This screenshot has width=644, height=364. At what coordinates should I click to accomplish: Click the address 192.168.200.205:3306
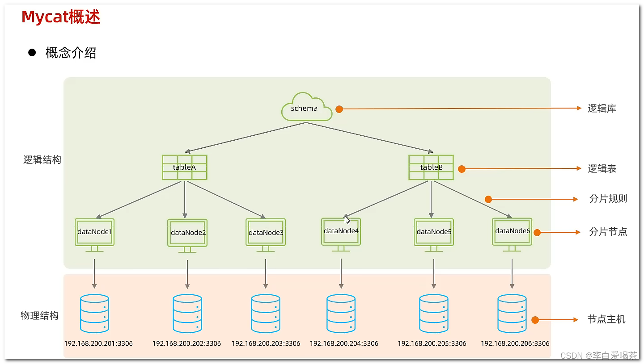pyautogui.click(x=432, y=343)
